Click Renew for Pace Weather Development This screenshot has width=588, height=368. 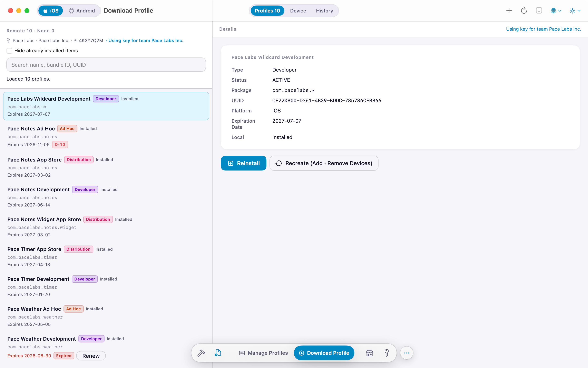click(x=91, y=356)
